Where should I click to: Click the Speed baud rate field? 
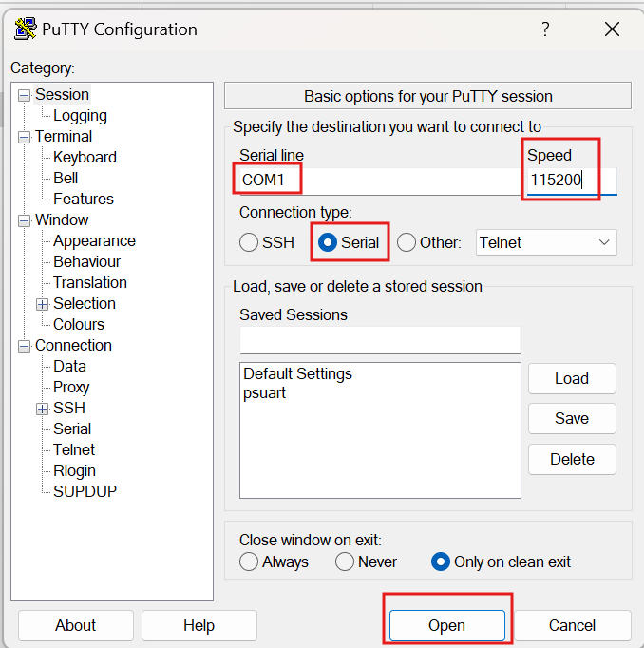coord(570,181)
